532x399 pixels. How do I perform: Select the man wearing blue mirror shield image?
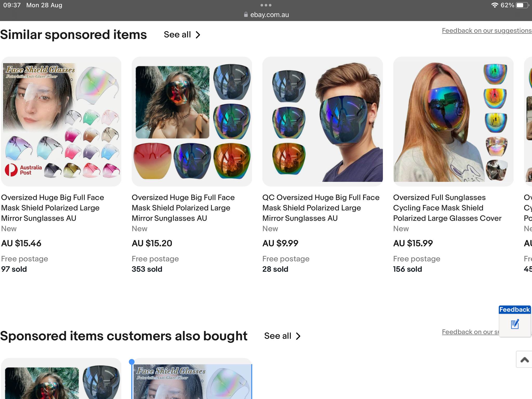point(322,121)
